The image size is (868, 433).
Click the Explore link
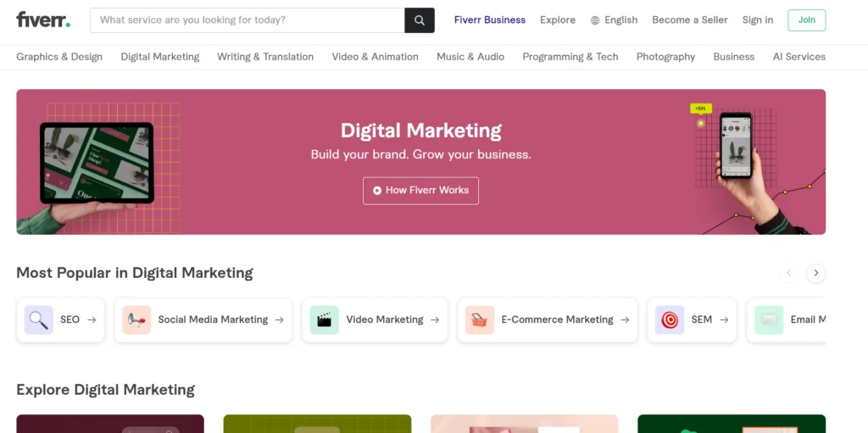click(558, 20)
